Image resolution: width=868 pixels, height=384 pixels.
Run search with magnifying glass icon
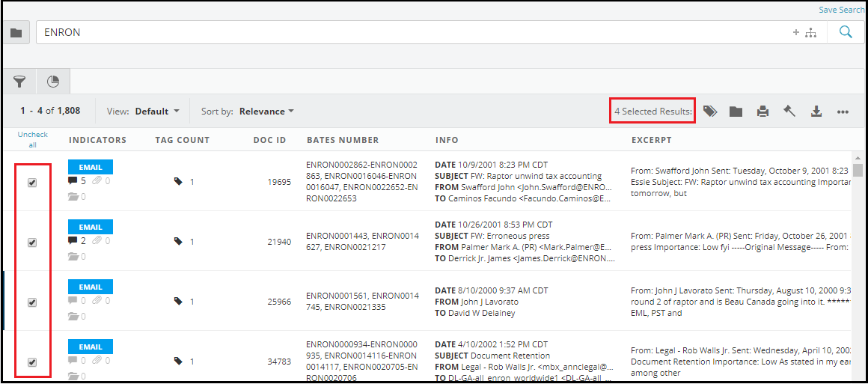(x=846, y=33)
